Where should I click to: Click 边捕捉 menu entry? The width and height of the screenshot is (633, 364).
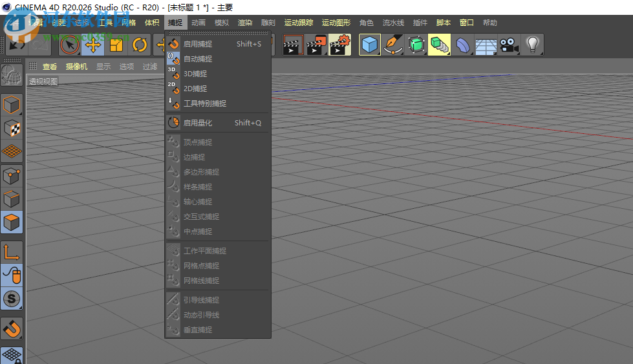click(218, 157)
